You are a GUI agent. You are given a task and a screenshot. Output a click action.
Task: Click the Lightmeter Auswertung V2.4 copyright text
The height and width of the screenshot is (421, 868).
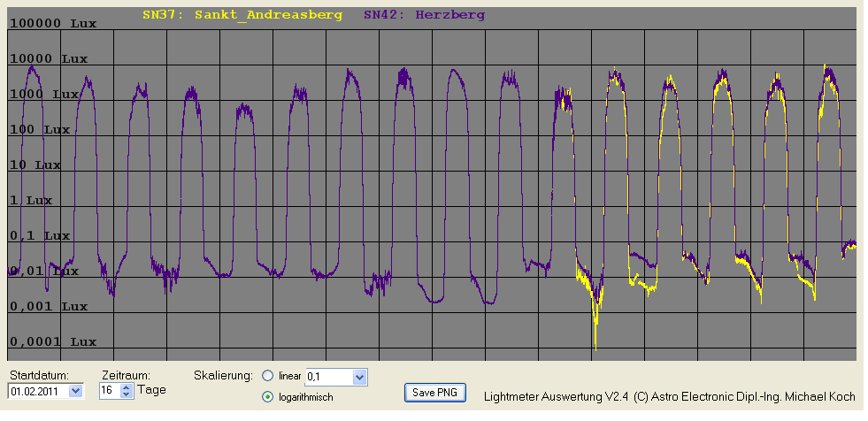pos(669,396)
